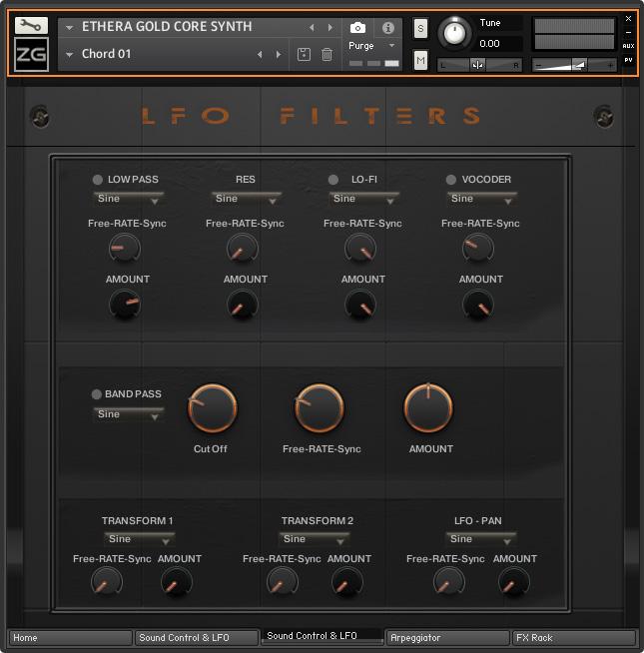This screenshot has width=644, height=653.
Task: Open the LOW PASS Sine waveform dropdown
Action: point(129,199)
